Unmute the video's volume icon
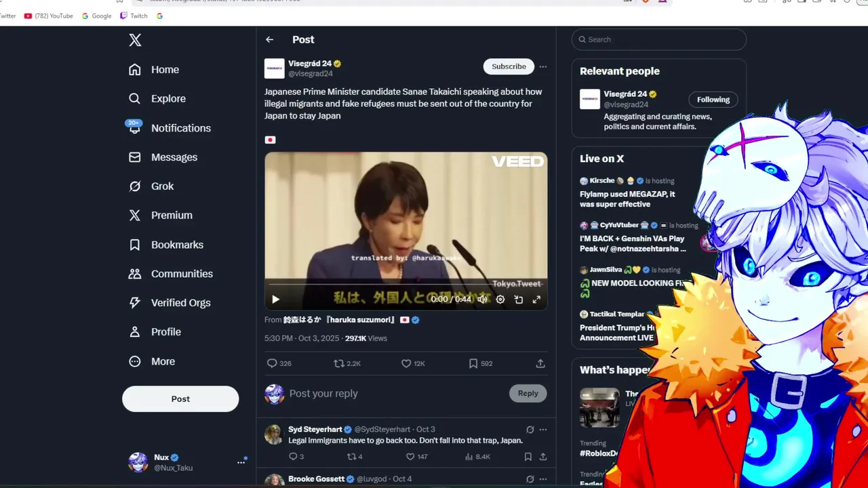 (482, 299)
